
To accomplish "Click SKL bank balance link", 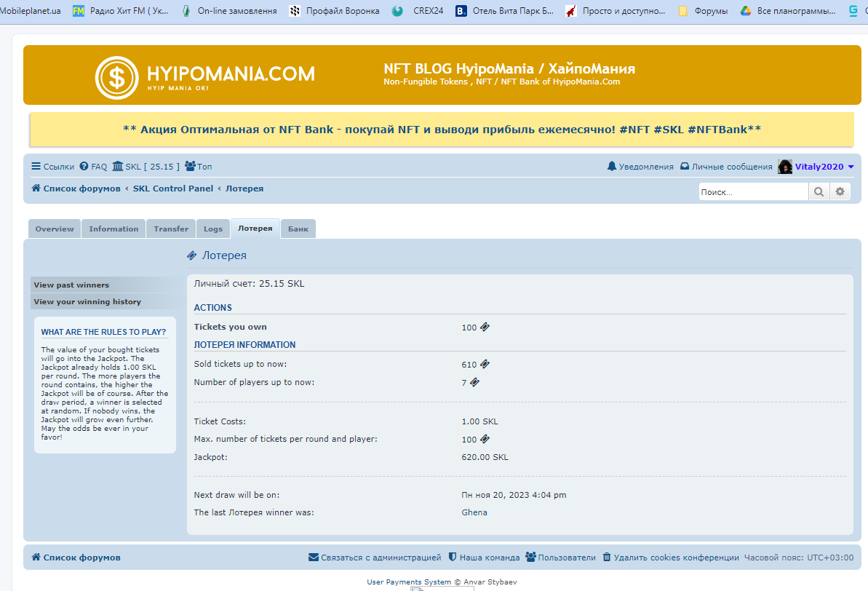I will click(146, 167).
